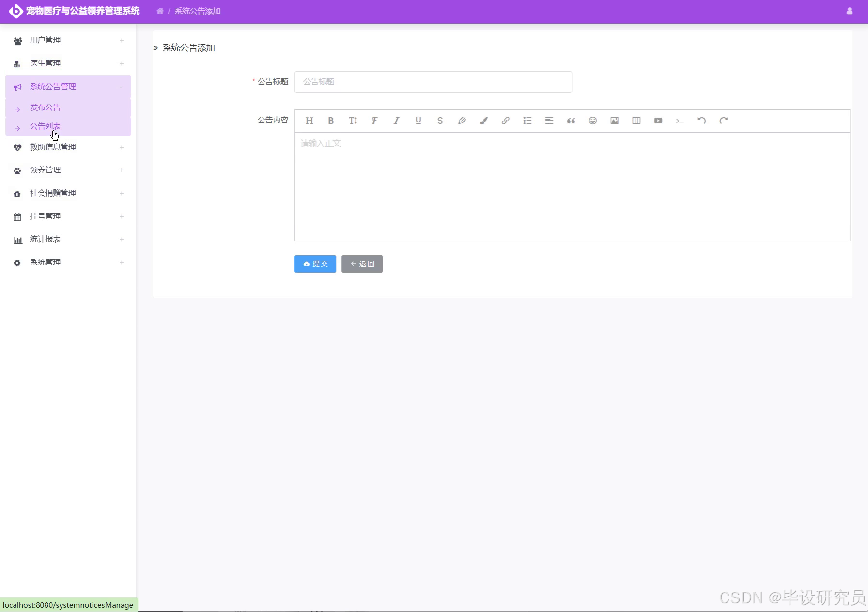Image resolution: width=868 pixels, height=612 pixels.
Task: Focus the 公告标题 input field
Action: (x=433, y=82)
